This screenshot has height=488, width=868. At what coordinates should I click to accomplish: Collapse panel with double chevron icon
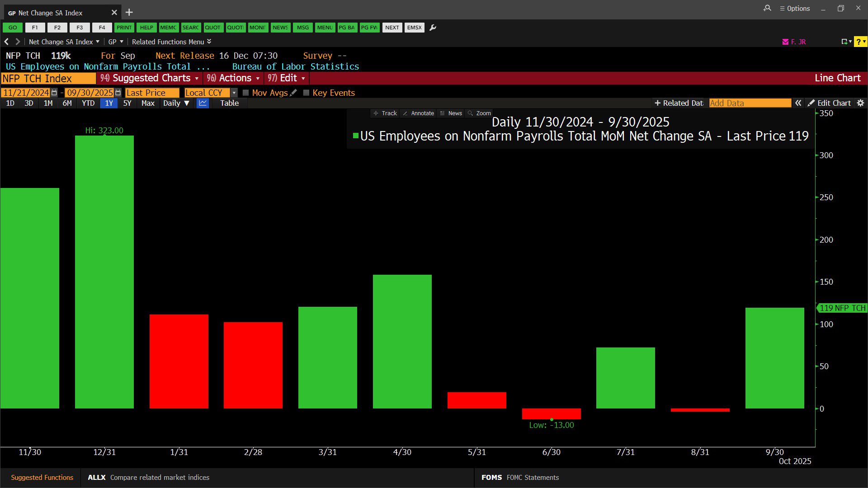tap(798, 103)
